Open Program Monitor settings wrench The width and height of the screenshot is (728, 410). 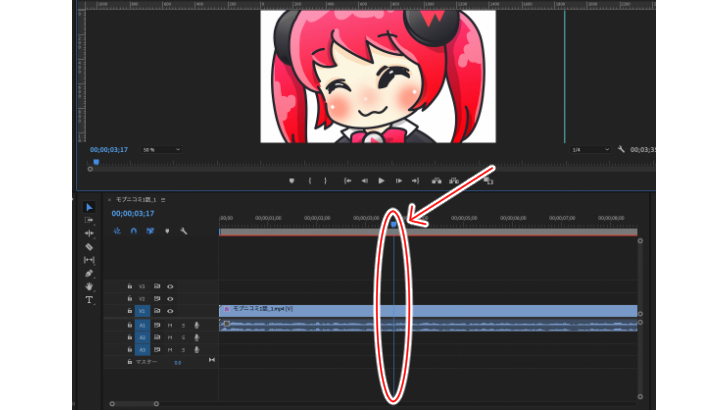621,149
